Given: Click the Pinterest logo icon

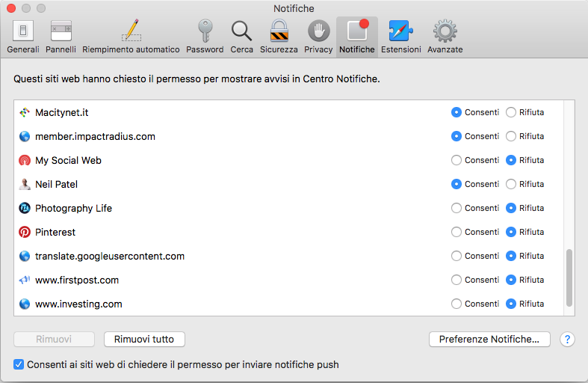Looking at the screenshot, I should click(x=25, y=232).
